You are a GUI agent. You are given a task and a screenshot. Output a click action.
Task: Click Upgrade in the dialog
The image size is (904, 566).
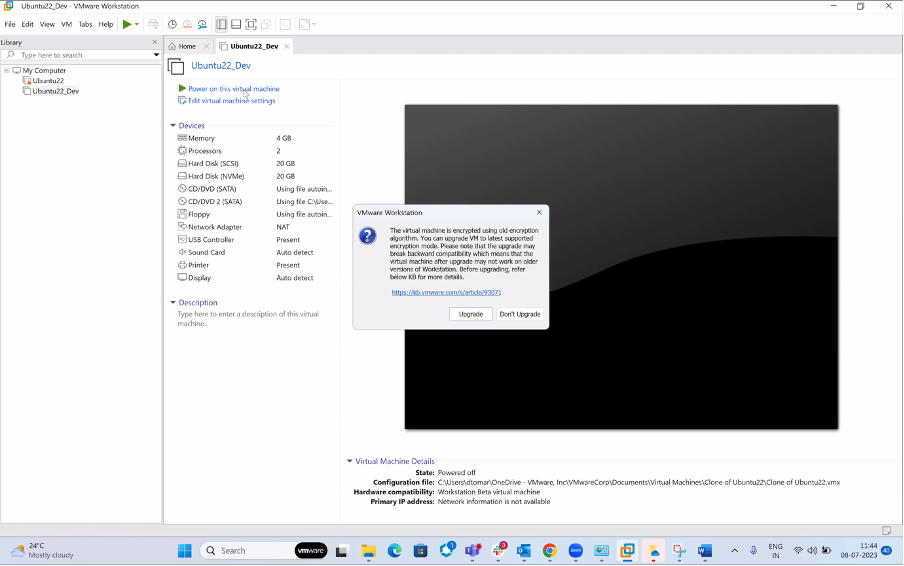click(470, 314)
